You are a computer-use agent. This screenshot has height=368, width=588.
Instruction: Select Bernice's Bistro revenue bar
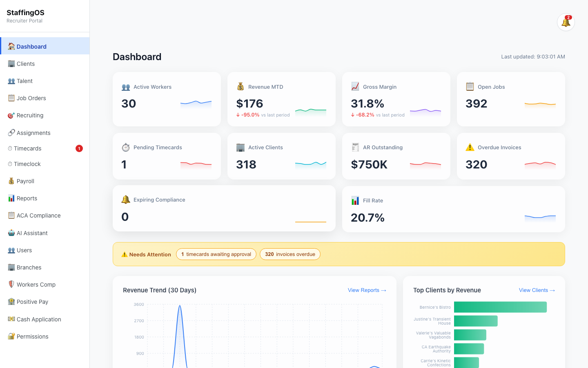click(500, 307)
